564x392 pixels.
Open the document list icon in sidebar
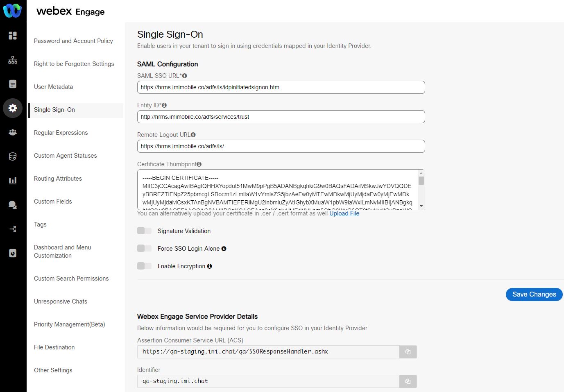pyautogui.click(x=13, y=84)
